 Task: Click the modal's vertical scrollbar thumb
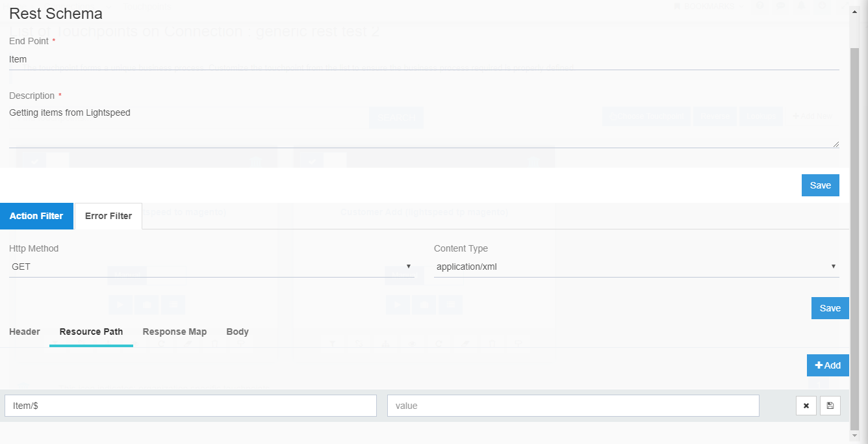854,234
